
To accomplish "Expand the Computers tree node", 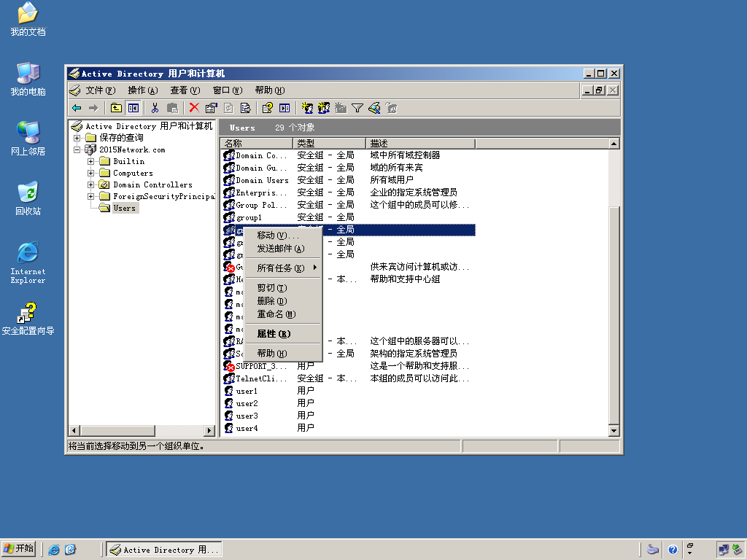I will pos(90,173).
